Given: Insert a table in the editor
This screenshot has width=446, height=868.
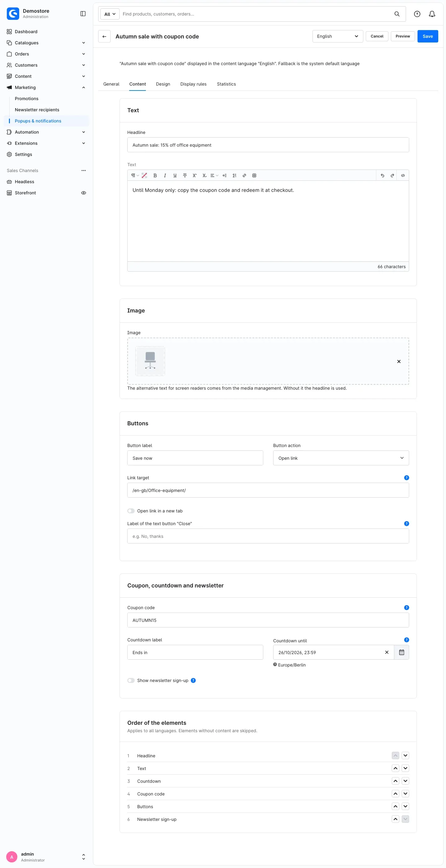Looking at the screenshot, I should click(254, 175).
